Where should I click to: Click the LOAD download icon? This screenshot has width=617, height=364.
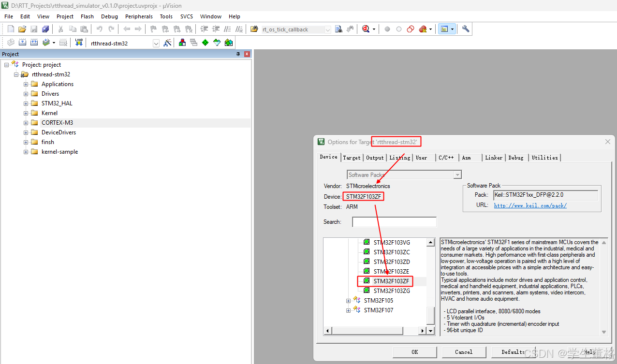click(79, 43)
